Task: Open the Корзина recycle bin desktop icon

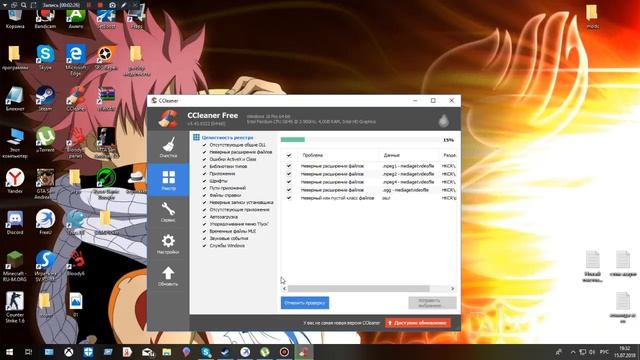Action: click(15, 19)
